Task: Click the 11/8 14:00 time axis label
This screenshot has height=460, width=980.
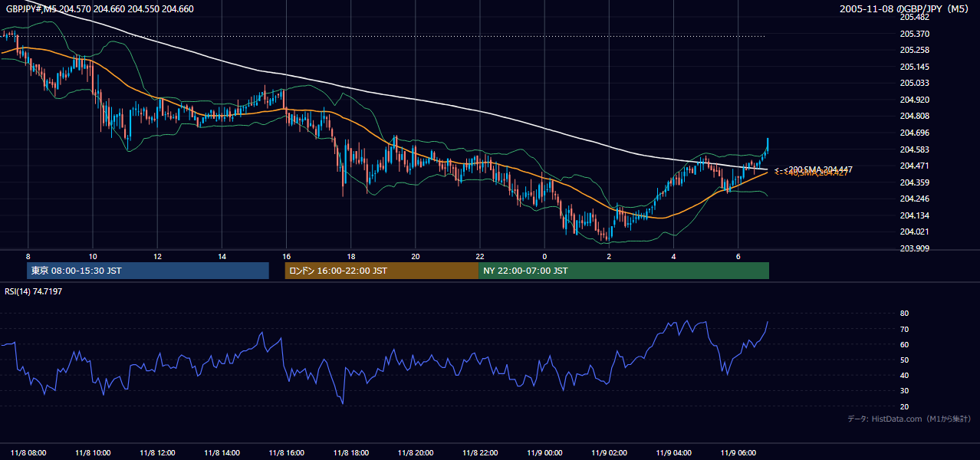Action: (x=222, y=452)
